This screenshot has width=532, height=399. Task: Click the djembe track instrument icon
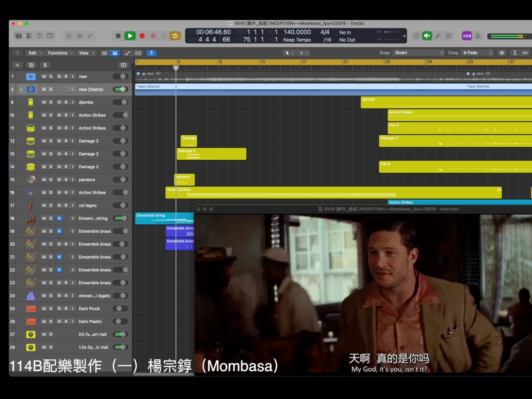coord(31,102)
